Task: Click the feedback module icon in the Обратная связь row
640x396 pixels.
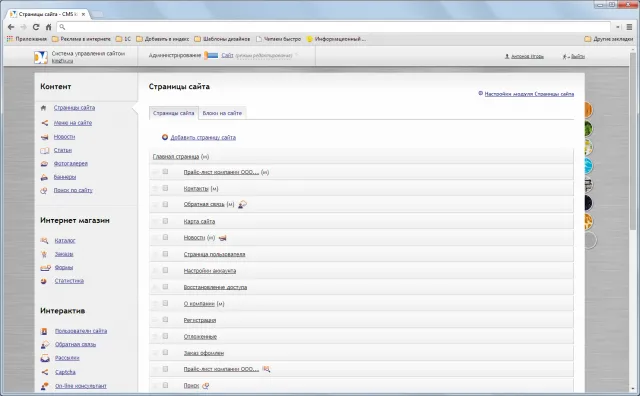Action: pyautogui.click(x=242, y=204)
